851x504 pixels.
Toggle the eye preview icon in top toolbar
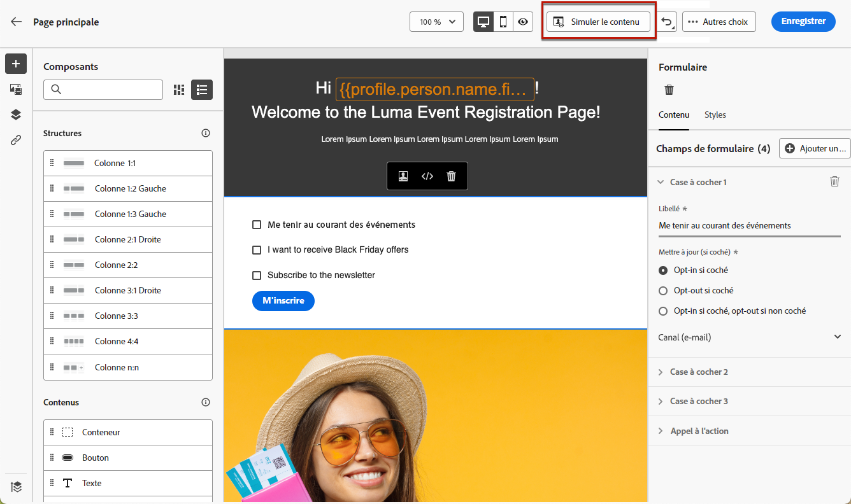(x=523, y=22)
